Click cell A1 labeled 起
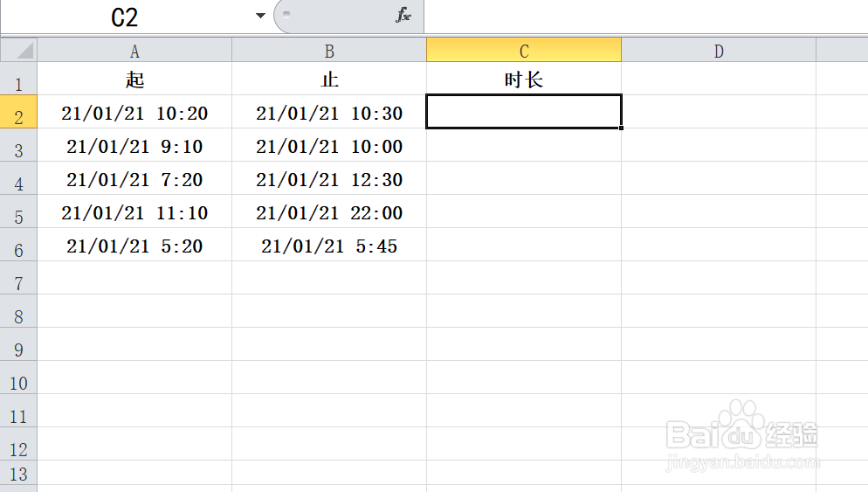 134,80
